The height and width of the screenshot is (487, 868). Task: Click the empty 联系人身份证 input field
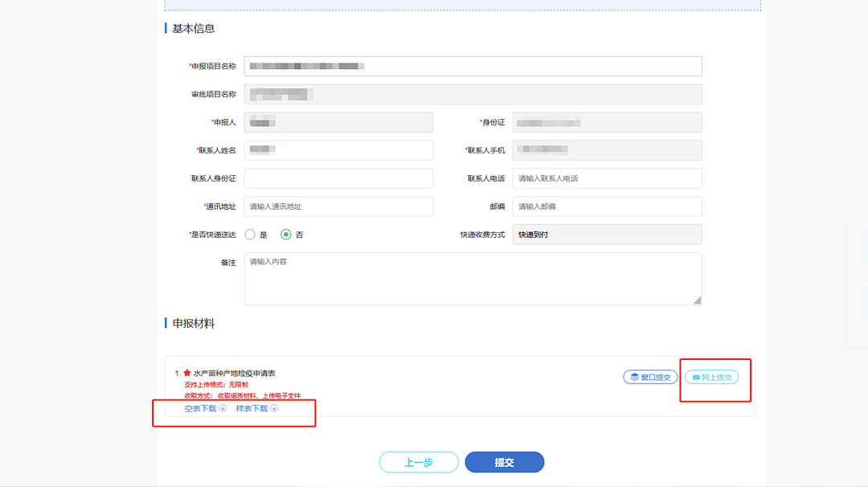coord(338,178)
